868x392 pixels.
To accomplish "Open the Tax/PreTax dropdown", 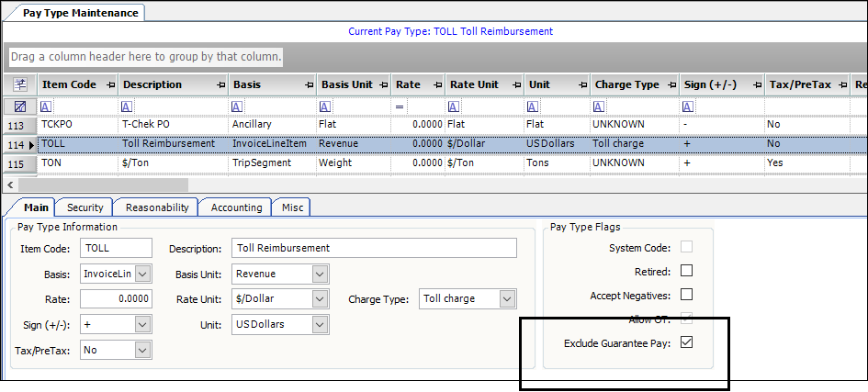I will (142, 350).
